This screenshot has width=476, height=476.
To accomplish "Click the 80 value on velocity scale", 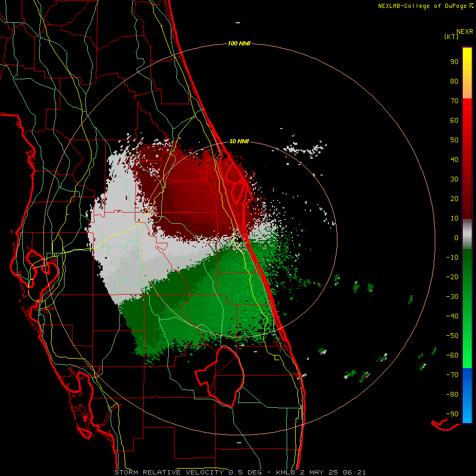I will pos(454,81).
